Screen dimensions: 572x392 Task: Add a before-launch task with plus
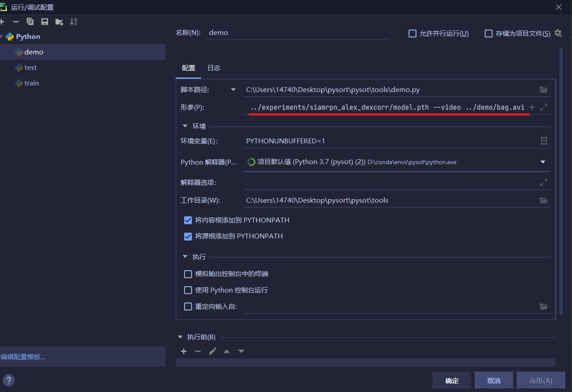coord(184,351)
